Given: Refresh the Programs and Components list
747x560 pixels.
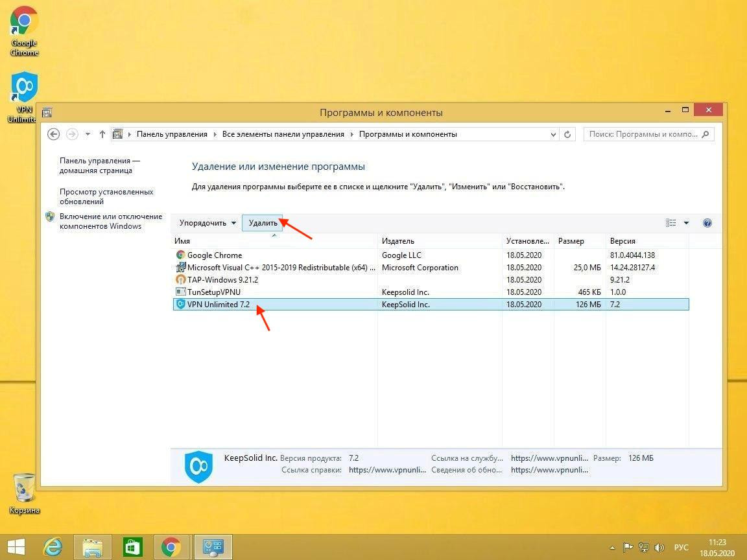Looking at the screenshot, I should (567, 134).
